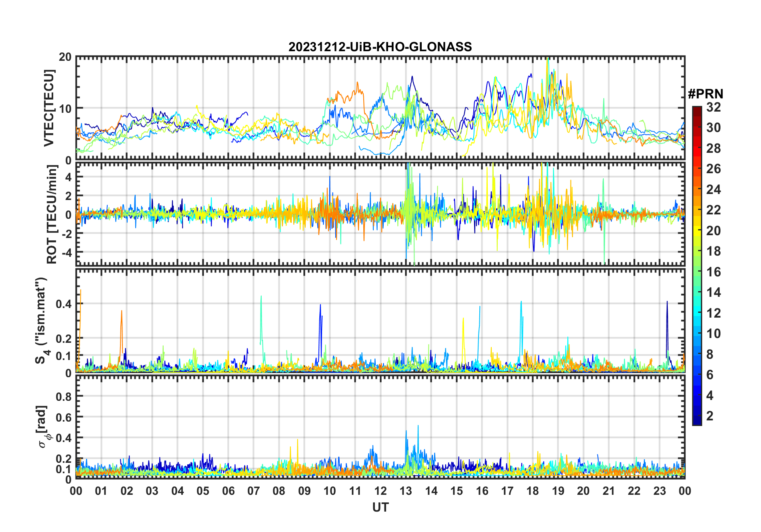Click x-axis hour label 21

pos(609,491)
